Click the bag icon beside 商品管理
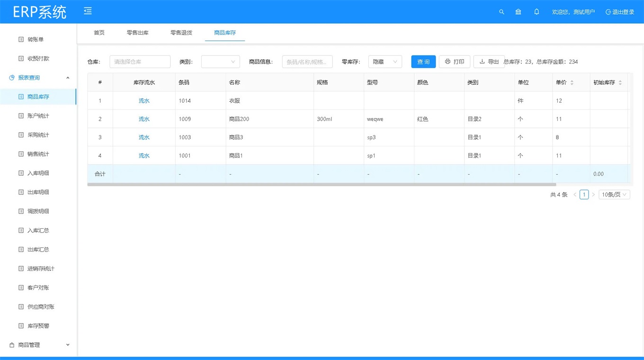644x360 pixels. 12,345
